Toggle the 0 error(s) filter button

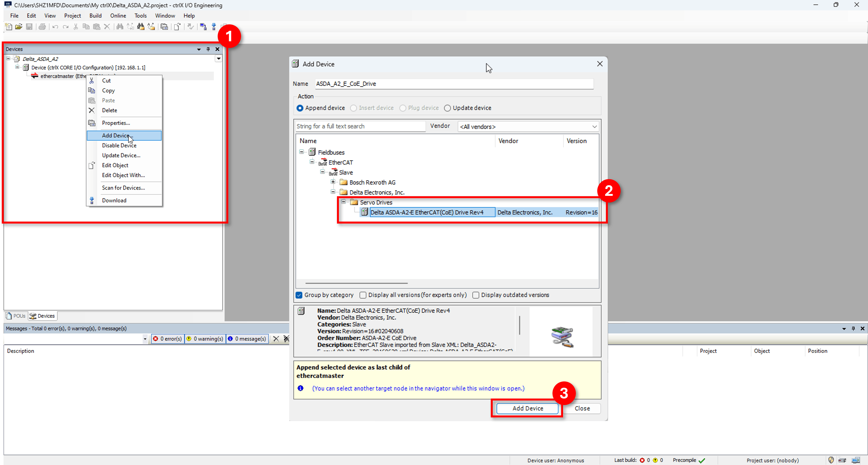click(167, 339)
